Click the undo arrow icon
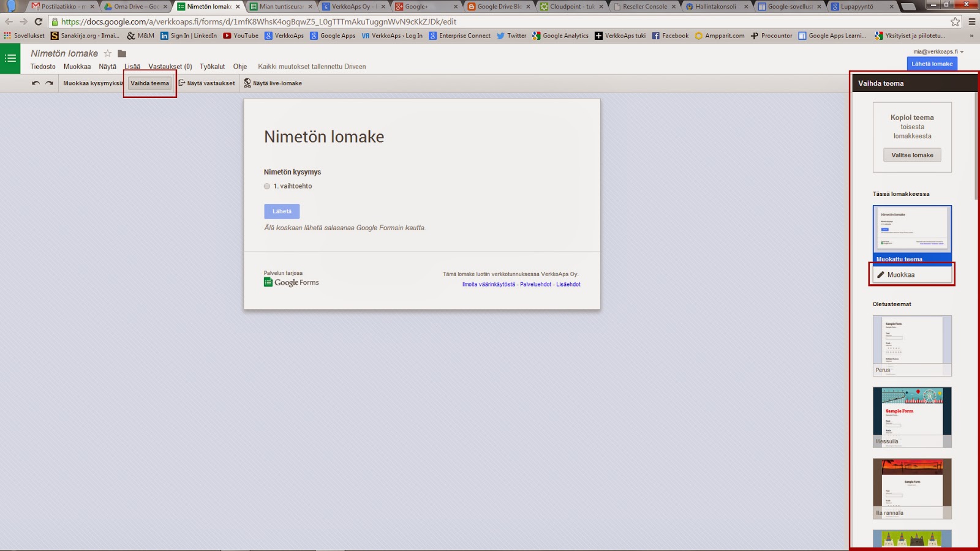Image resolution: width=980 pixels, height=551 pixels. coord(36,83)
